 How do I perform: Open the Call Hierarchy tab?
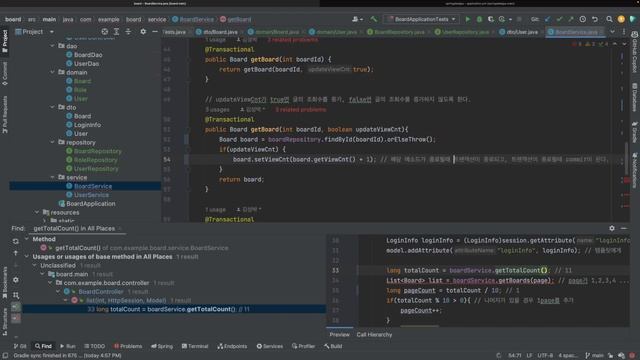click(374, 334)
